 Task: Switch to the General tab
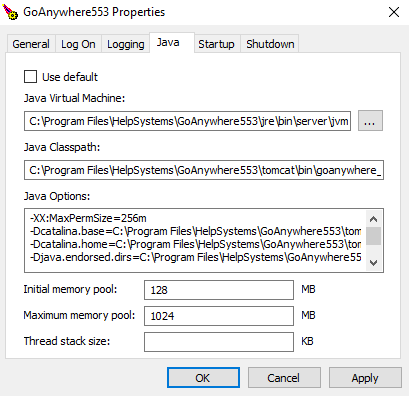(x=31, y=44)
